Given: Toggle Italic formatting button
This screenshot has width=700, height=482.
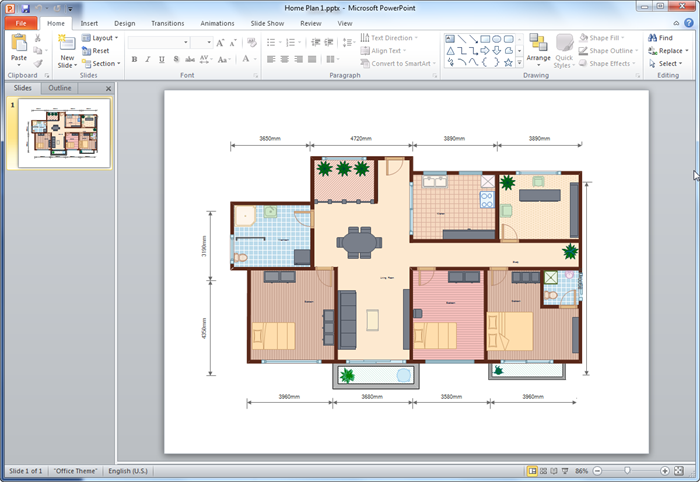Looking at the screenshot, I should pos(148,60).
